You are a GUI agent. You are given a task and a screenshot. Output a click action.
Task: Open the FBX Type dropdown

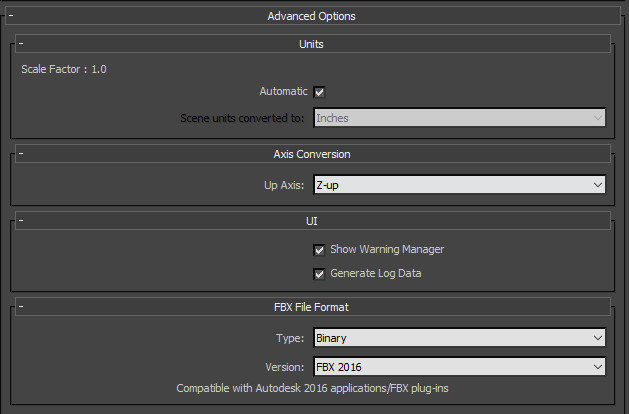459,338
